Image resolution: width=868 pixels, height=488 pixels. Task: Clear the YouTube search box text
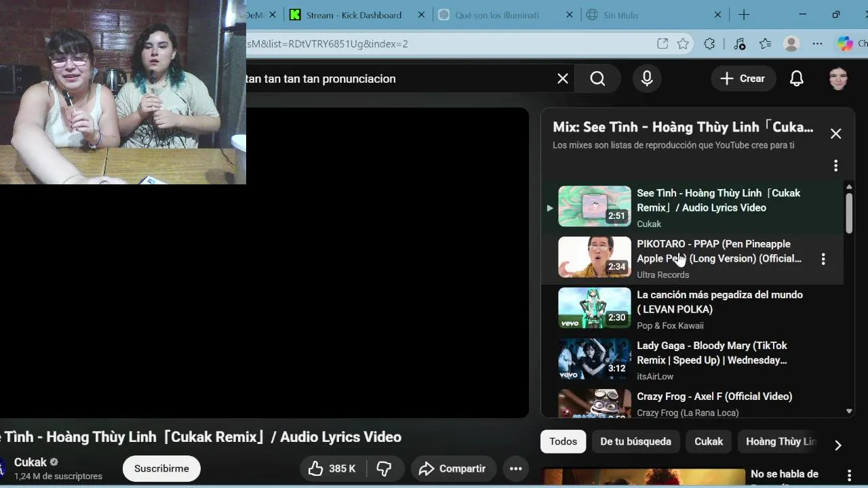click(x=563, y=79)
